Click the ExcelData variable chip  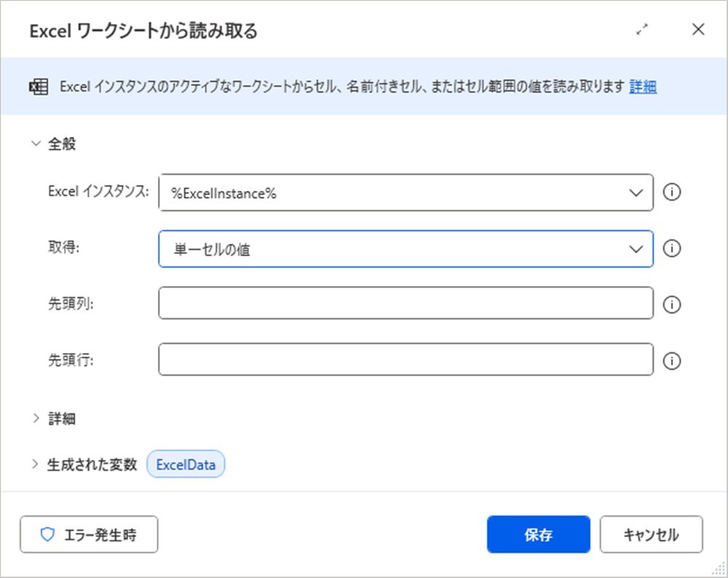click(186, 464)
